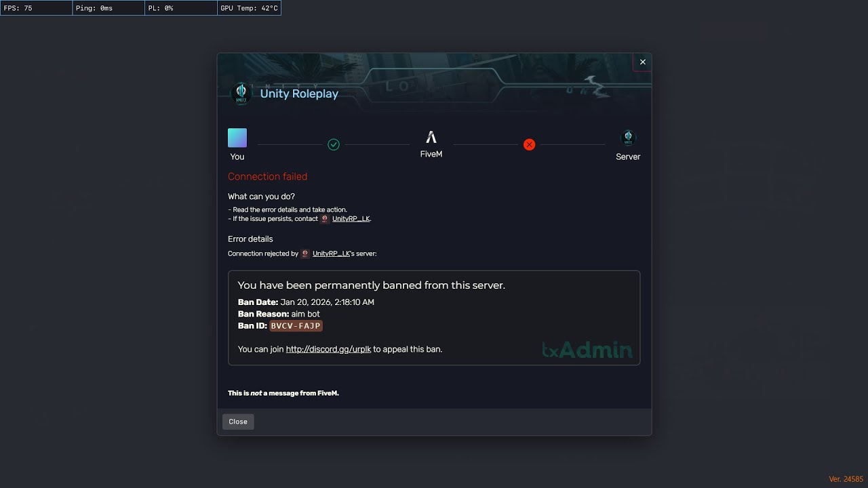868x488 pixels.
Task: Click the FPS: 75 overlay readout
Action: 37,8
